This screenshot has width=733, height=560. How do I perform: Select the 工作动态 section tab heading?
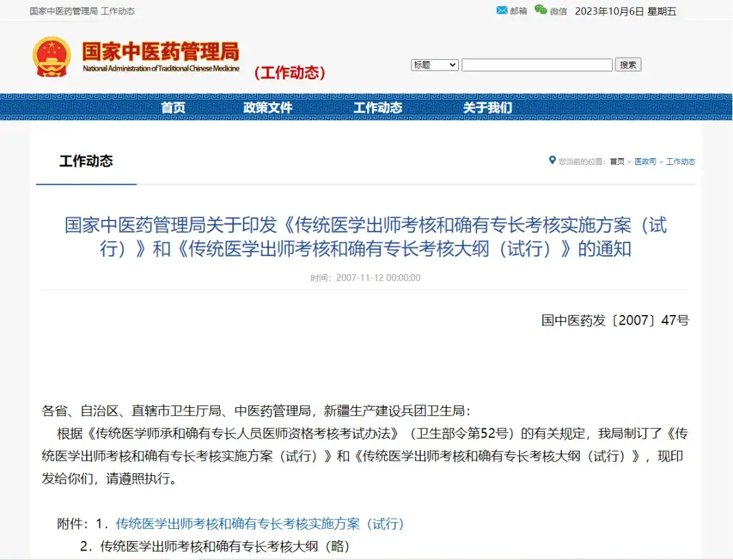86,162
